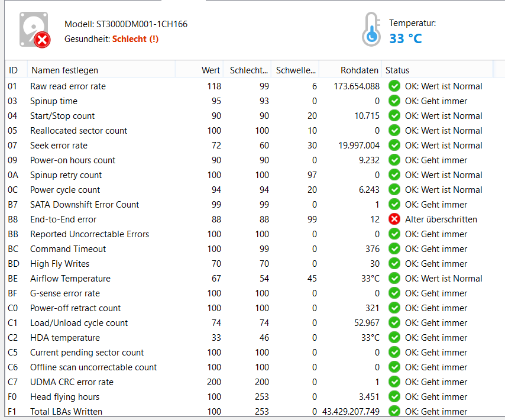Click raw value 376

373,249
